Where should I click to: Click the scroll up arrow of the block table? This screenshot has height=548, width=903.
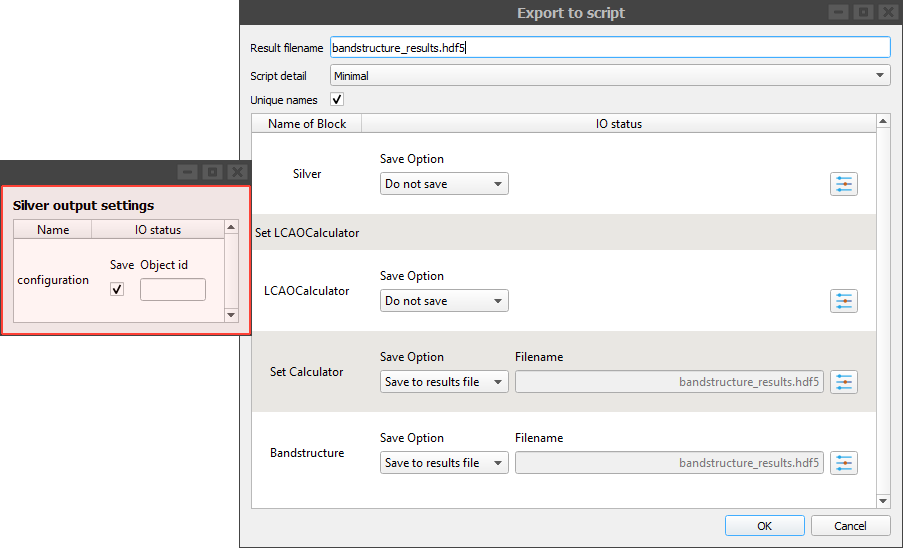point(883,121)
